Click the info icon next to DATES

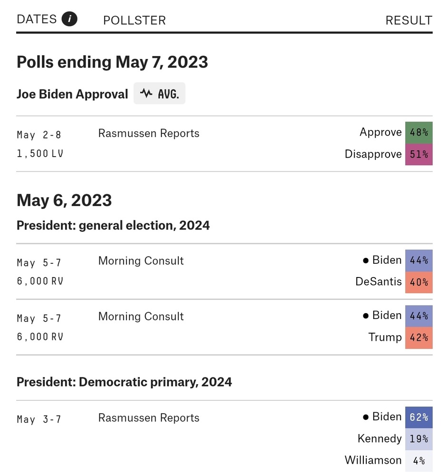[x=69, y=20]
